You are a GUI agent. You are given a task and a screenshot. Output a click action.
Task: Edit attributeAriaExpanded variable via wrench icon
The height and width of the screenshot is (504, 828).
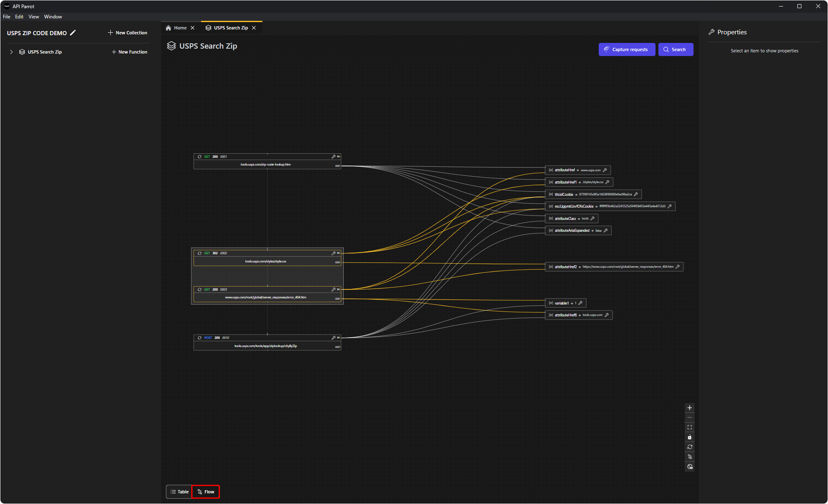pyautogui.click(x=606, y=231)
